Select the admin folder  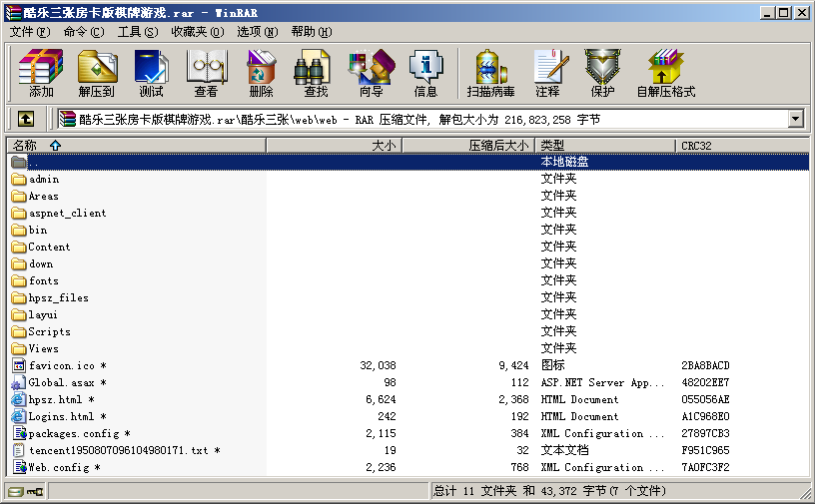tap(44, 180)
